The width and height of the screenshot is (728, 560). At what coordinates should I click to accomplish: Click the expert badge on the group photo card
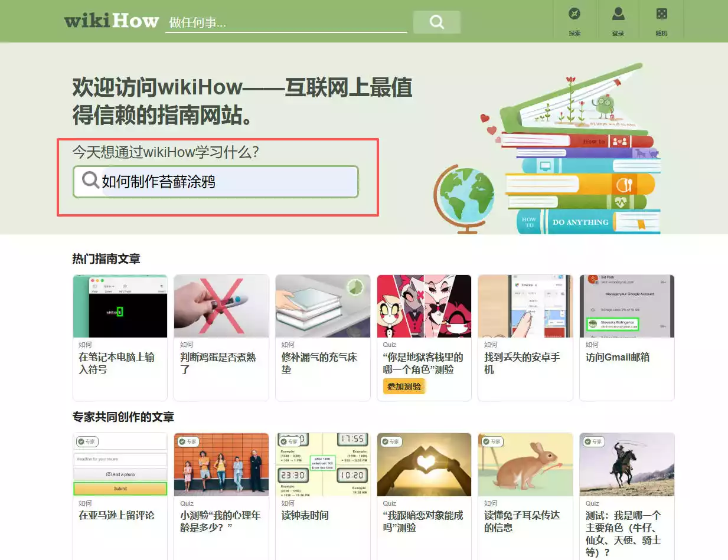[x=190, y=441]
